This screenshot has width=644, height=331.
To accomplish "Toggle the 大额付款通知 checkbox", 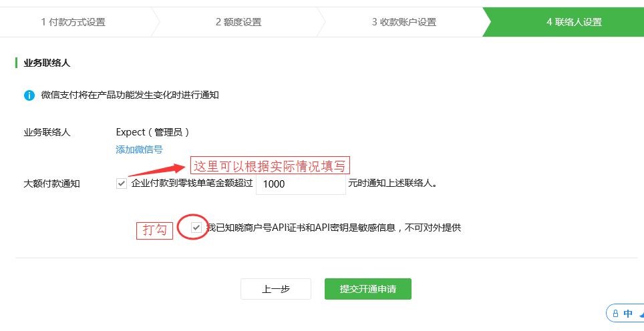I will pyautogui.click(x=121, y=184).
